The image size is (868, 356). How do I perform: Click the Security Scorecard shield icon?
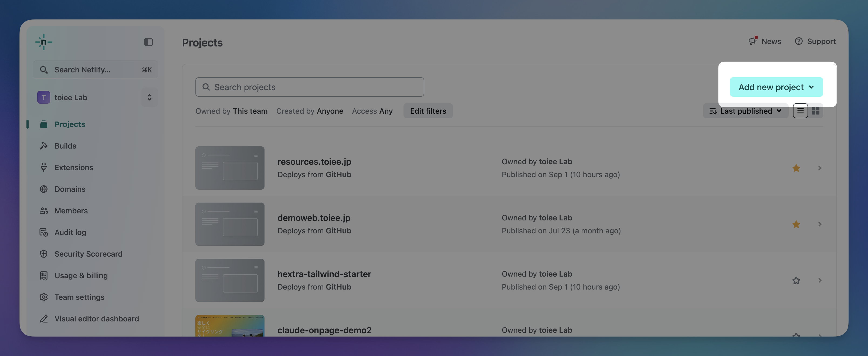pyautogui.click(x=44, y=254)
